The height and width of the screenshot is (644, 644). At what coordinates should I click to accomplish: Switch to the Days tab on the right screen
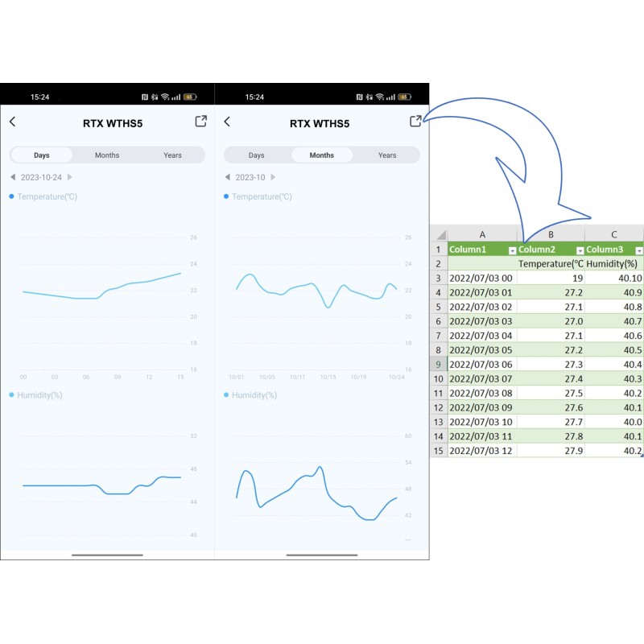[x=256, y=155]
